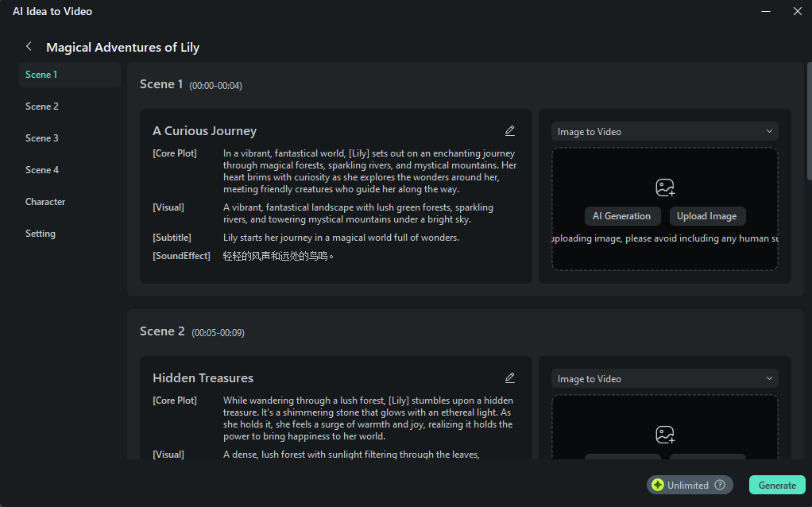Select Scene 2 in the sidebar
Viewport: 812px width, 507px height.
pos(42,106)
